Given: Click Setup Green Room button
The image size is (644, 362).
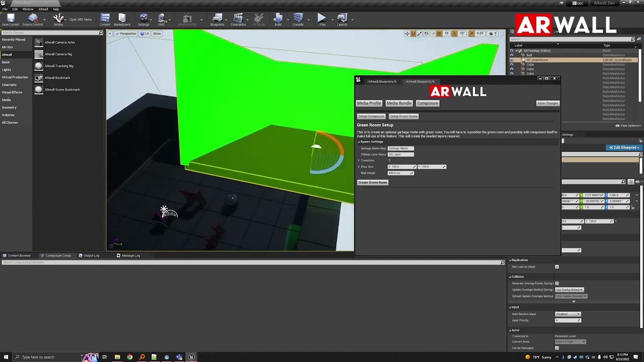Looking at the screenshot, I should [x=403, y=116].
